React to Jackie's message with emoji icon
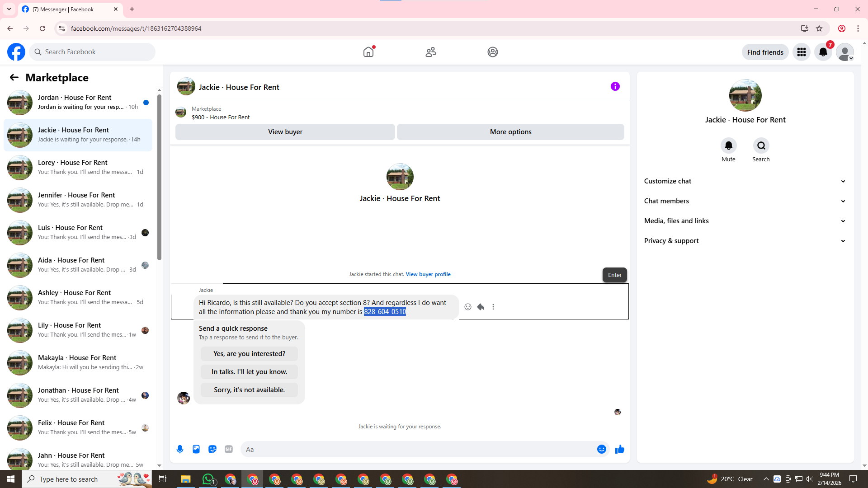This screenshot has height=488, width=868. [x=468, y=307]
